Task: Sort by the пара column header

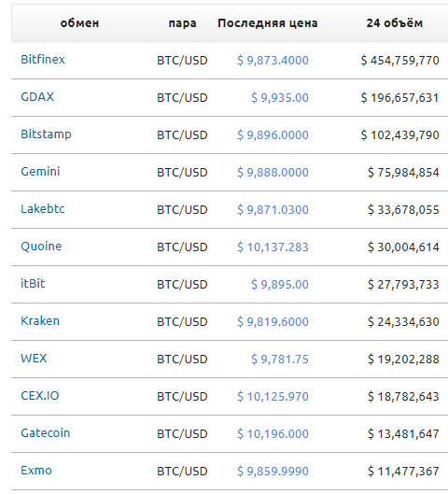Action: (x=182, y=23)
